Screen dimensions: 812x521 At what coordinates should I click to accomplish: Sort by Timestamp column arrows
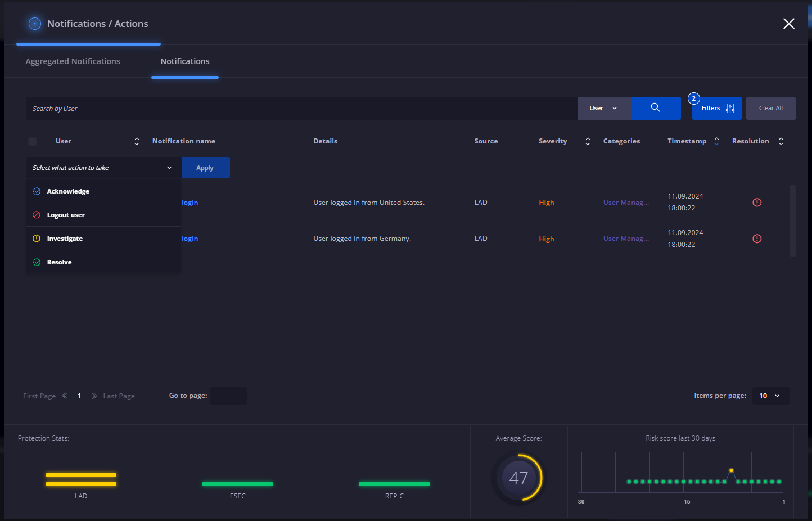point(716,141)
